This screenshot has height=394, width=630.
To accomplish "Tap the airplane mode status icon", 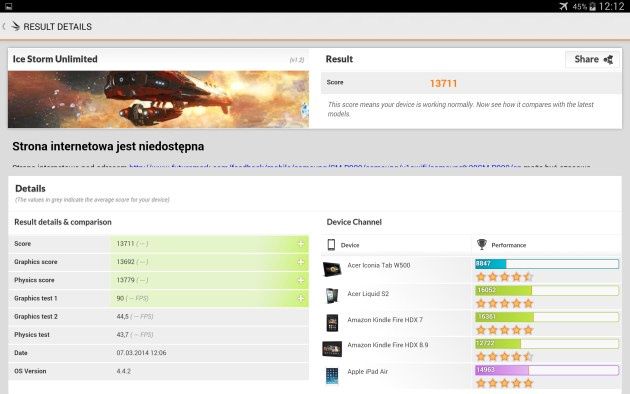I will click(x=563, y=6).
